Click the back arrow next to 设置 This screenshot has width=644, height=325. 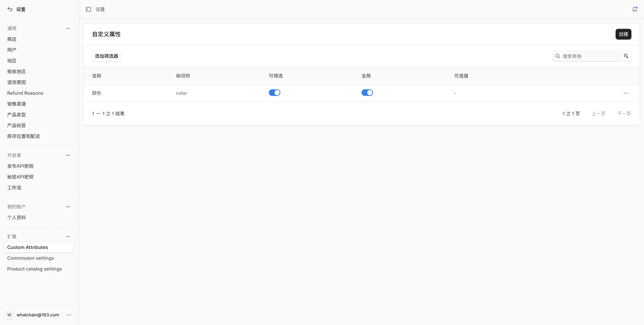(x=10, y=9)
